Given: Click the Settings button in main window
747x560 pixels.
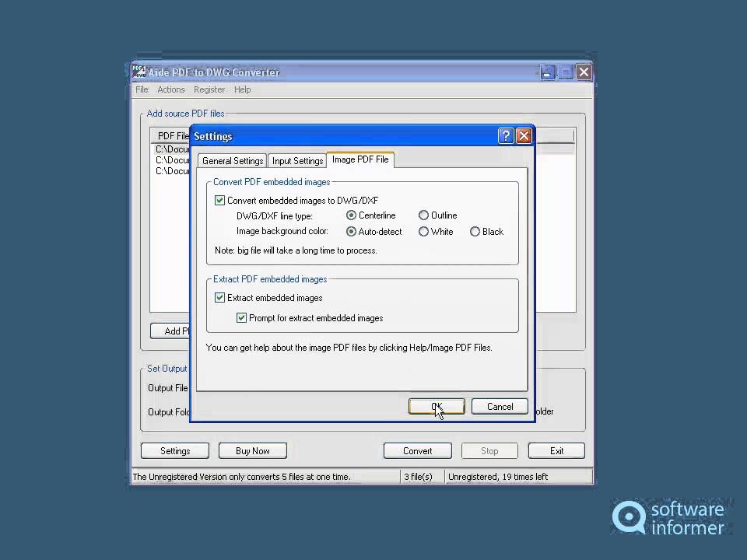Looking at the screenshot, I should 175,451.
